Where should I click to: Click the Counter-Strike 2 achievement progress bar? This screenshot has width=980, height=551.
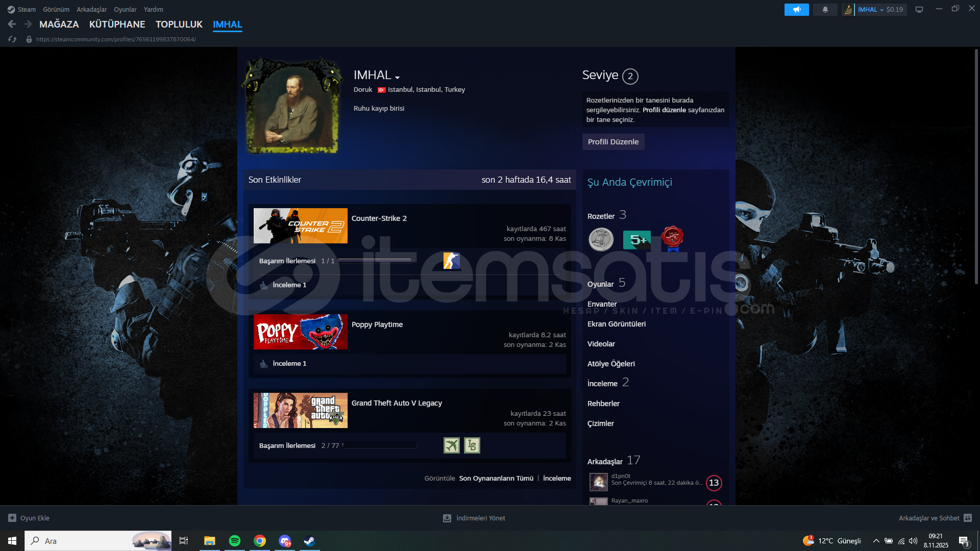click(375, 261)
